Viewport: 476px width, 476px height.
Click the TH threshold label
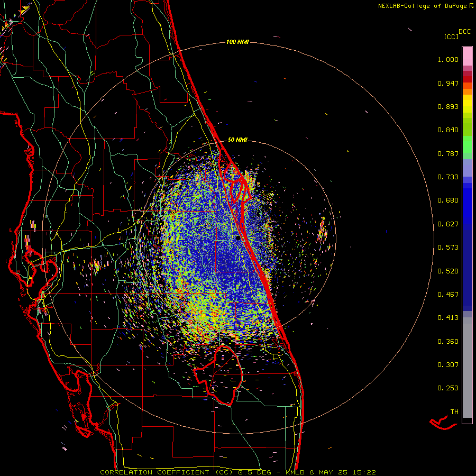[x=454, y=412]
